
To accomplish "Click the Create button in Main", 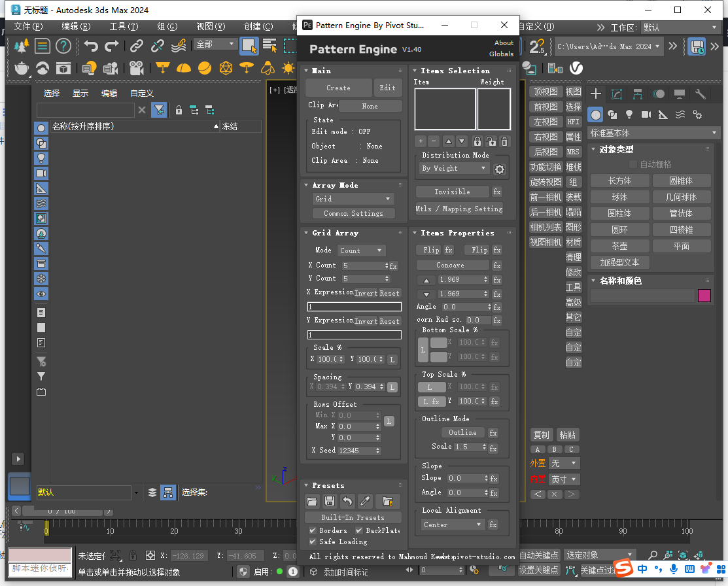I will click(x=338, y=88).
